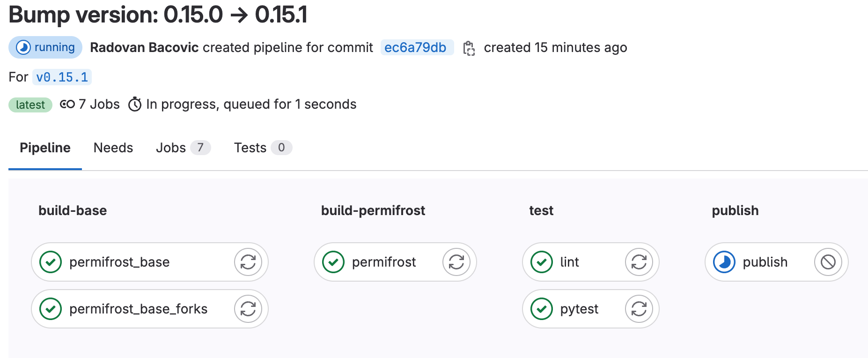
Task: Click the permifrost_base success status icon
Action: click(51, 262)
